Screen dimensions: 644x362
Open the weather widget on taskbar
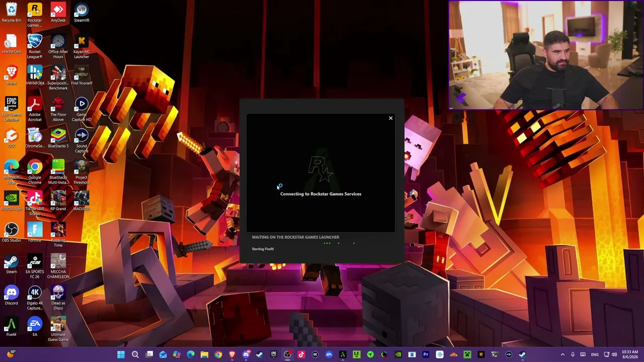pyautogui.click(x=11, y=354)
